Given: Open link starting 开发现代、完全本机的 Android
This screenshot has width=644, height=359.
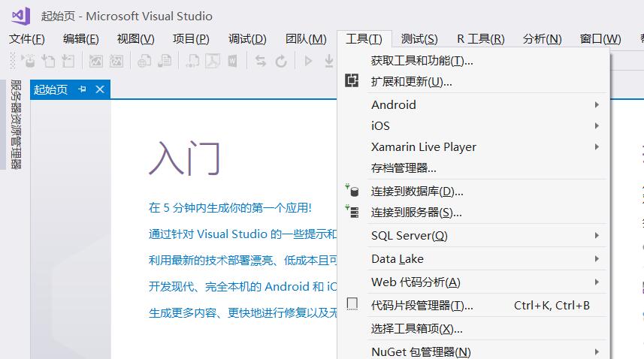Looking at the screenshot, I should 243,286.
